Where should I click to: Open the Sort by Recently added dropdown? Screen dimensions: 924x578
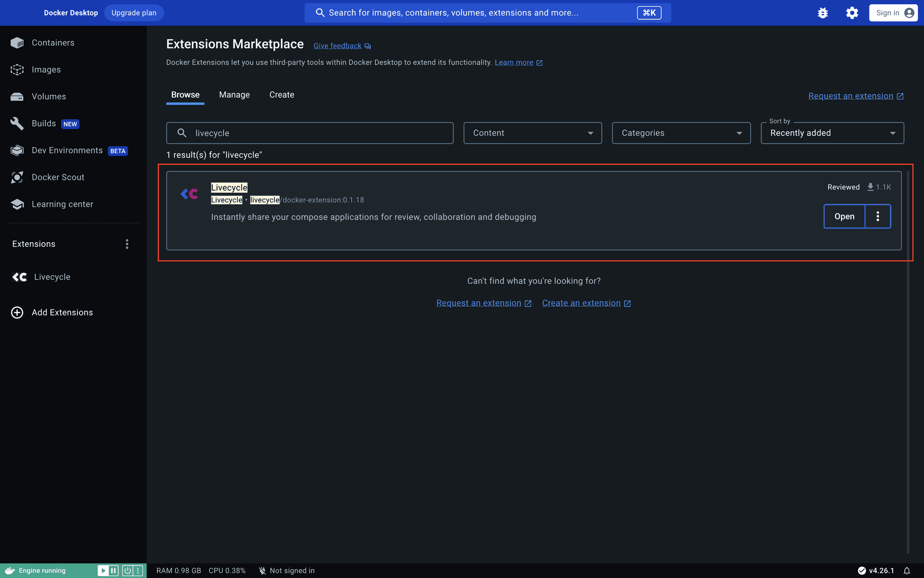click(x=832, y=133)
